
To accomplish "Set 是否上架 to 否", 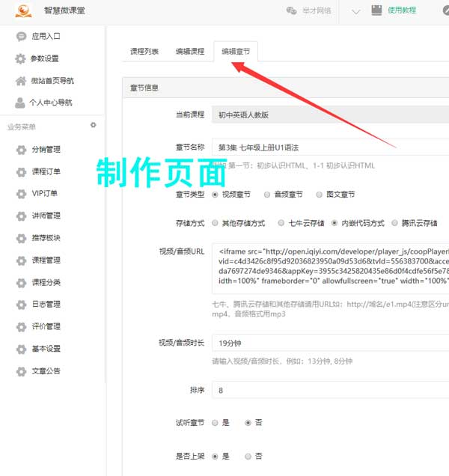I will (248, 457).
